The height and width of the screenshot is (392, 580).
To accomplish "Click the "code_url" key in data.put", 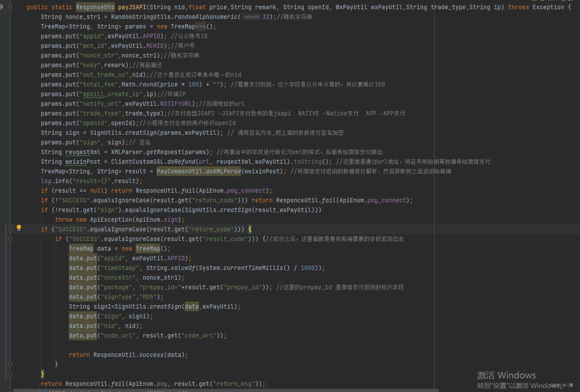I will click(x=118, y=336).
